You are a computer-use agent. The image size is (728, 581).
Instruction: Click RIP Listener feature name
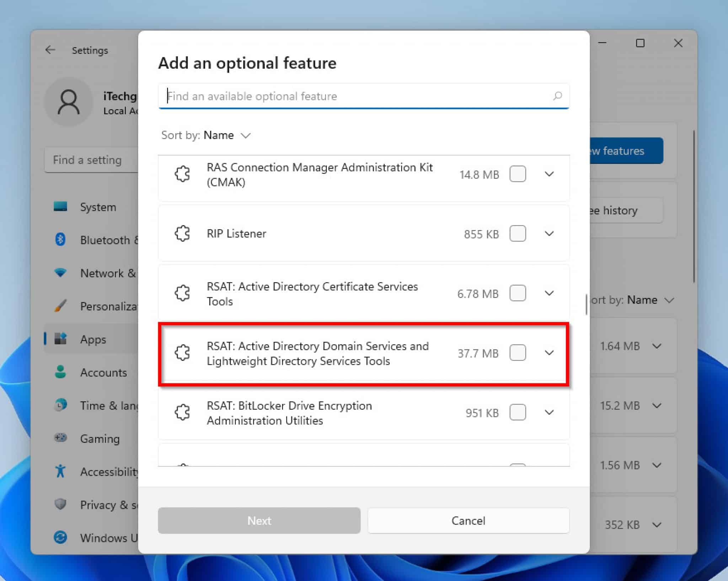click(236, 234)
